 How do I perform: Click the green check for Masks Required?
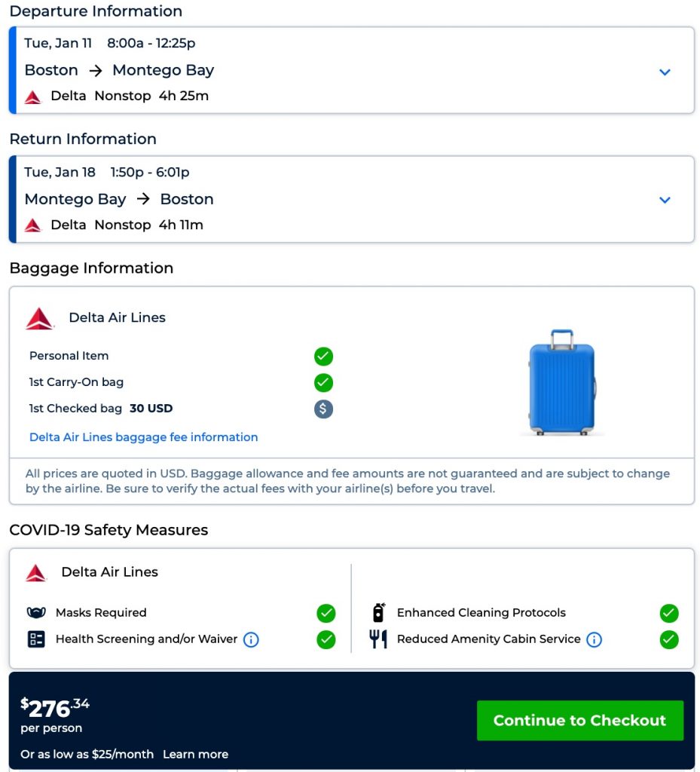click(326, 613)
